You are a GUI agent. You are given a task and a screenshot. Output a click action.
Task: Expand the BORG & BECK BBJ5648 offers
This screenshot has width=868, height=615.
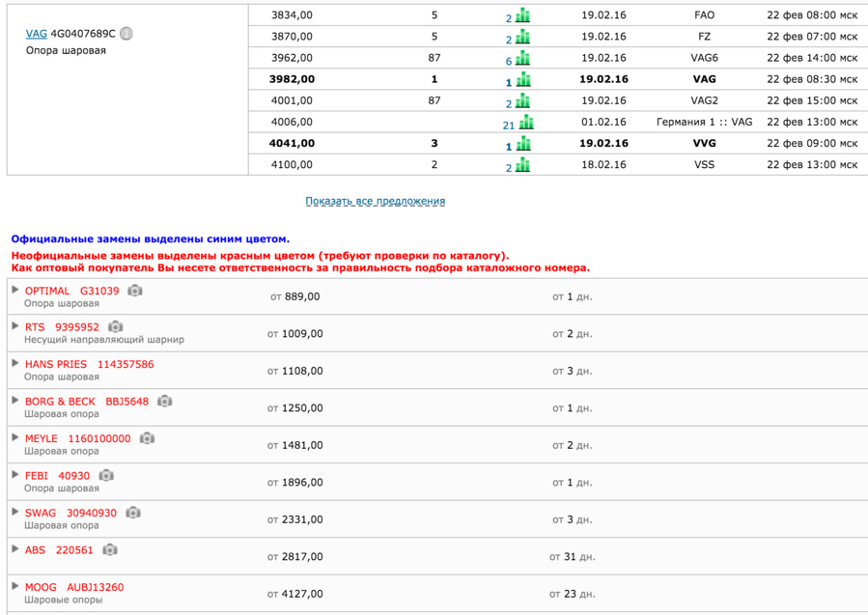coord(15,401)
